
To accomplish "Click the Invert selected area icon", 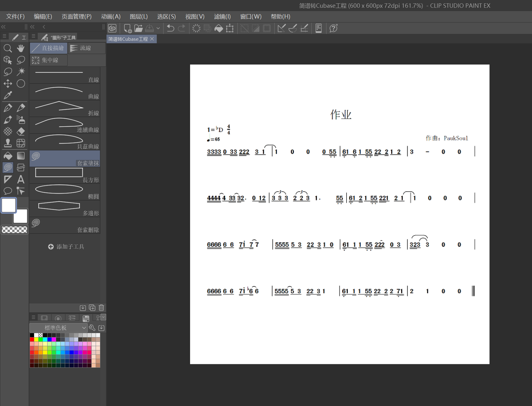I will (x=256, y=28).
